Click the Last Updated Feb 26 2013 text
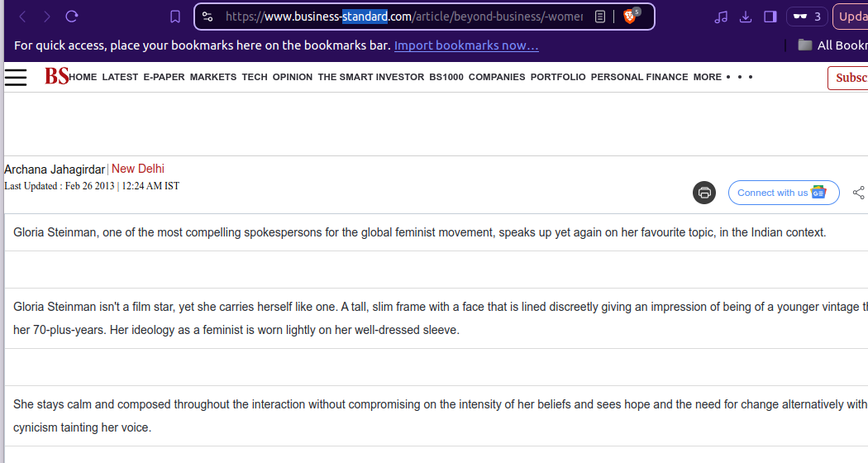Screen dimensions: 868x463 coord(92,186)
